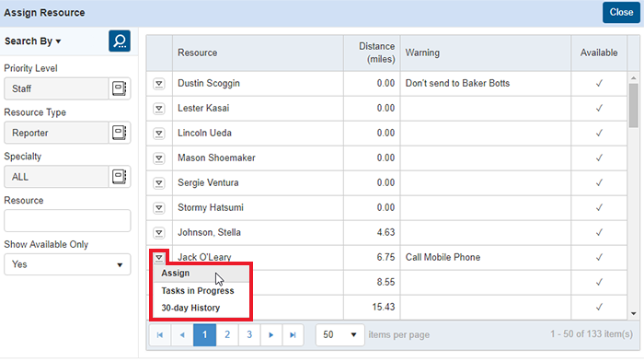Click the Warning column header

click(486, 53)
